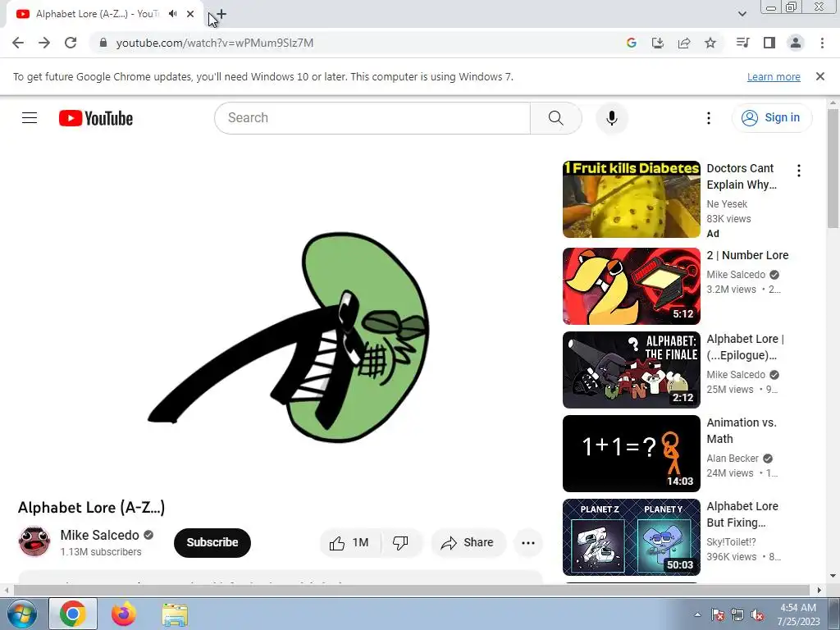Open Mike Salcedo channel avatar
Image resolution: width=840 pixels, height=630 pixels.
click(34, 541)
